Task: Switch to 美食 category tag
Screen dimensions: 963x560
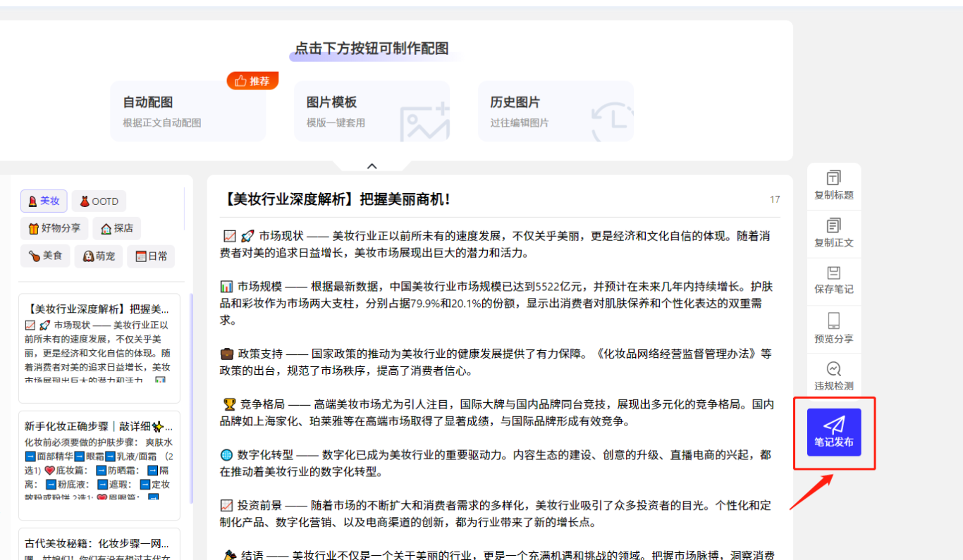Action: [x=46, y=256]
